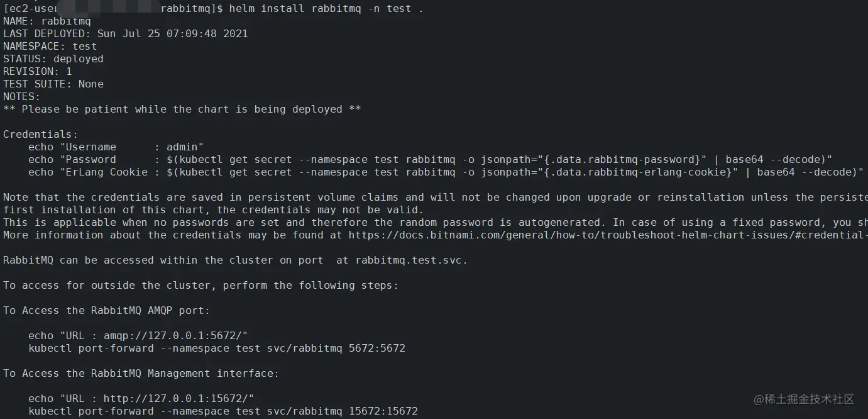Click the 'To Access the RabbitMQ AMQP port' heading
Image resolution: width=868 pixels, height=419 pixels.
click(107, 310)
